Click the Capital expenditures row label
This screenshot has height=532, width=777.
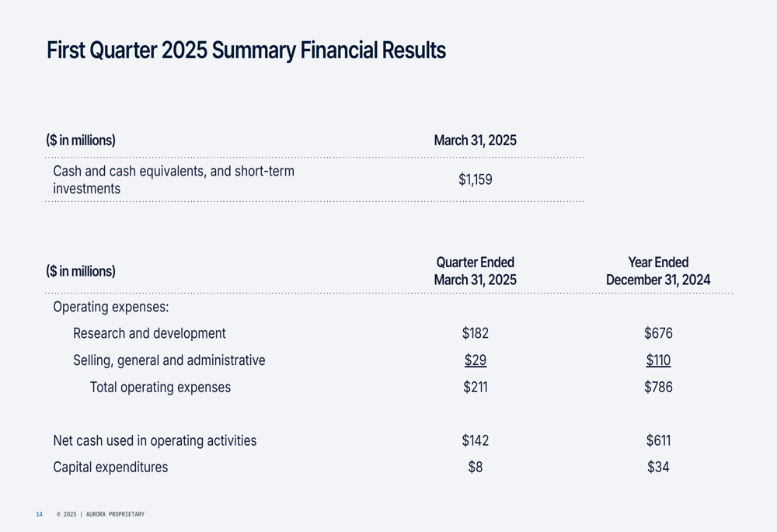[110, 467]
